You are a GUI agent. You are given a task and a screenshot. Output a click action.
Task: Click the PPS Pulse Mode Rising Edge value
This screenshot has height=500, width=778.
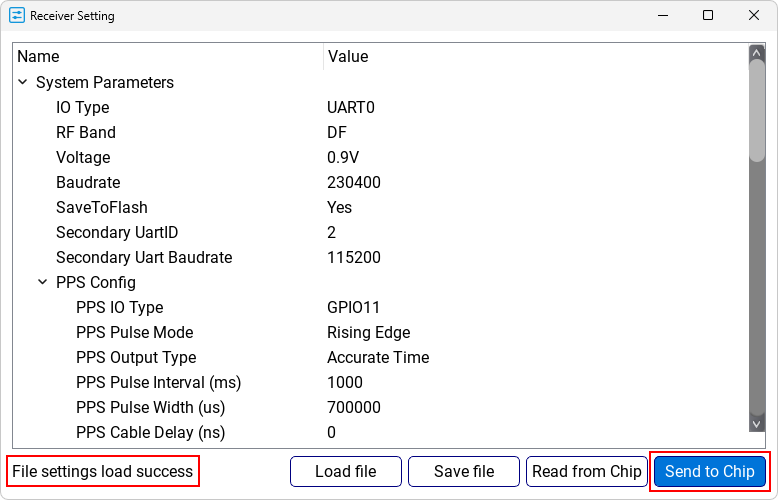pyautogui.click(x=368, y=333)
